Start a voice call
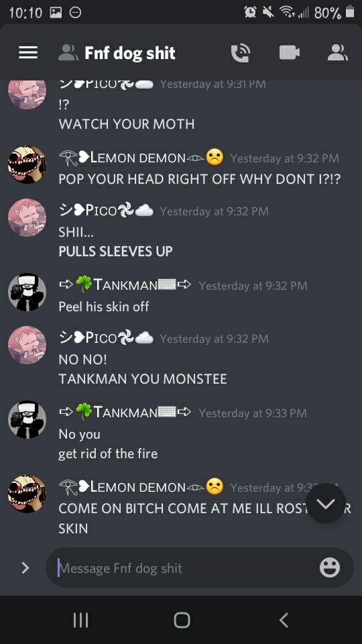The width and height of the screenshot is (362, 644). click(241, 53)
